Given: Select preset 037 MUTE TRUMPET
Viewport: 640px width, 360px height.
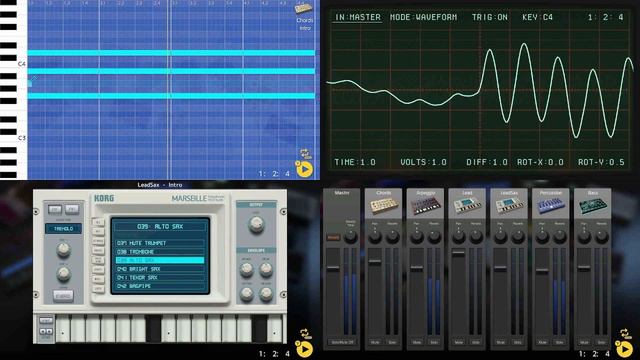Looking at the screenshot, I should click(x=160, y=243).
